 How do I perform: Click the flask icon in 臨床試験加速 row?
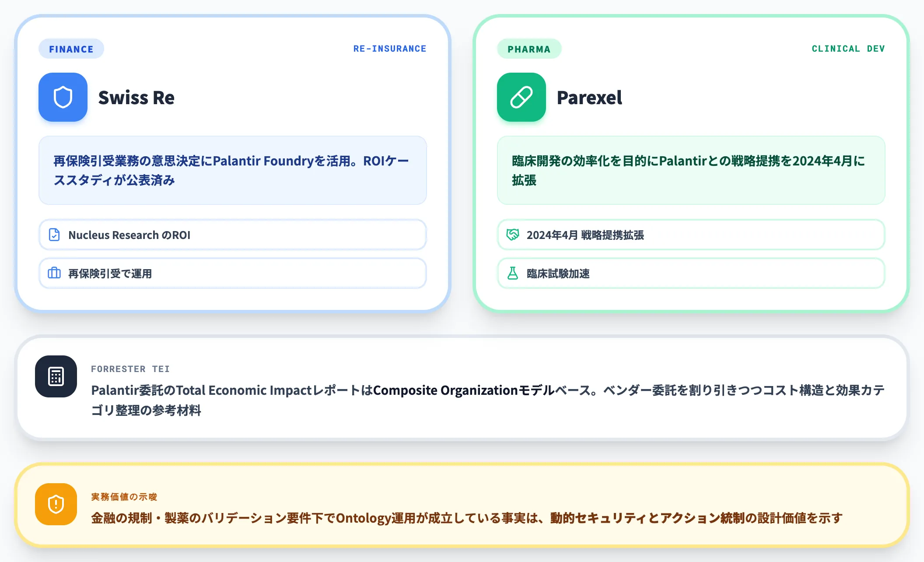pyautogui.click(x=513, y=273)
